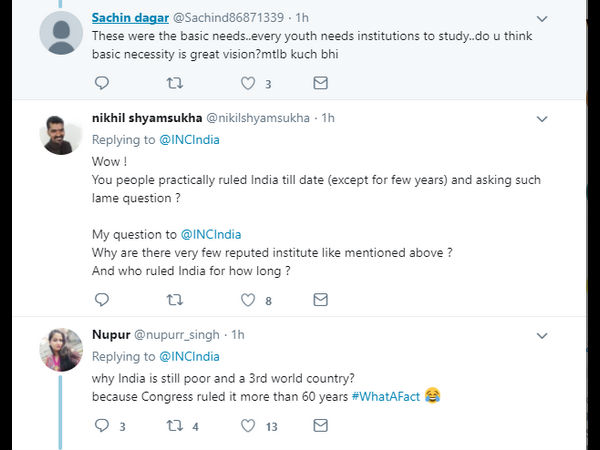600x450 pixels.
Task: Send Sachin dagar's tweet via direct message
Action: pos(320,83)
